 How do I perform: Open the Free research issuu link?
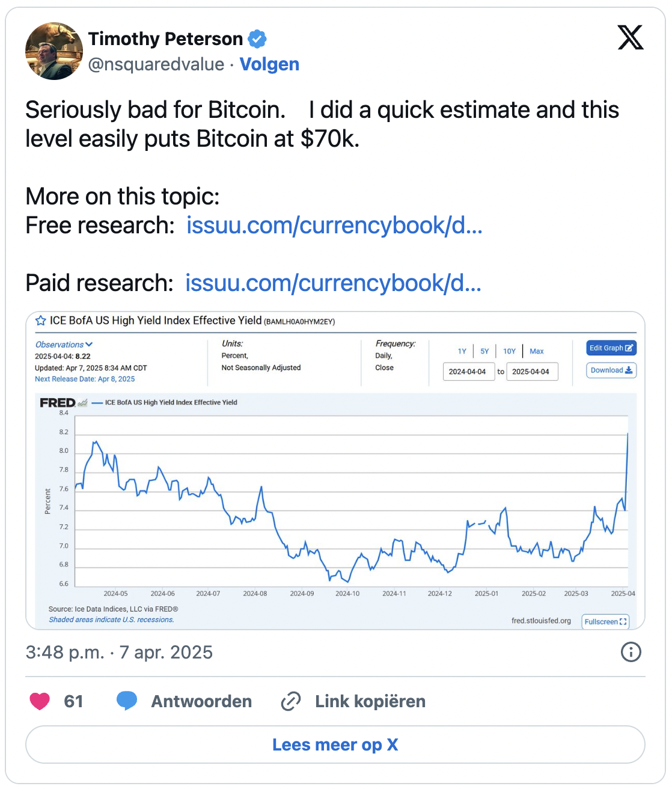[x=334, y=226]
